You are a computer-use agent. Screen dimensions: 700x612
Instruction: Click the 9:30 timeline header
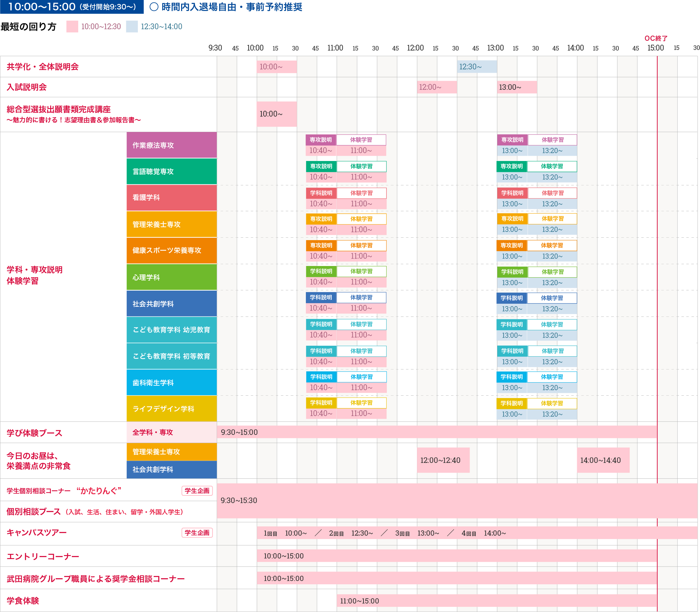click(x=215, y=48)
